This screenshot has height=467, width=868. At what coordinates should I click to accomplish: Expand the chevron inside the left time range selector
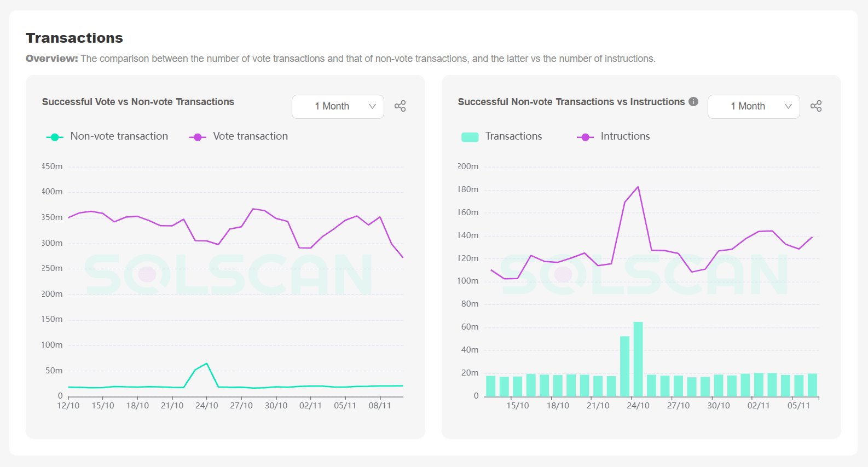click(373, 106)
